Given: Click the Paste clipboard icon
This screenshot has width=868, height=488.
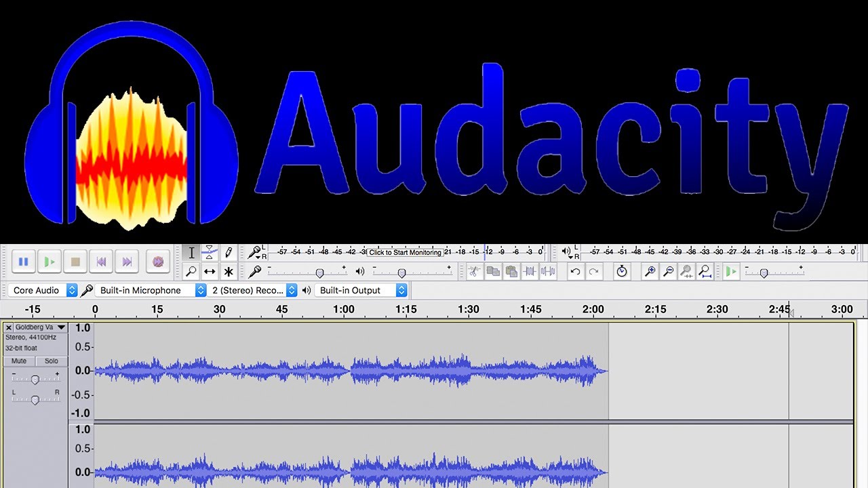Looking at the screenshot, I should [x=511, y=272].
